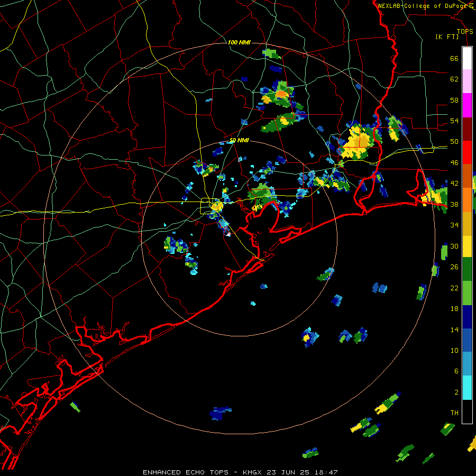Click the bright orange legend swatch
This screenshot has width=476, height=476.
[x=467, y=200]
